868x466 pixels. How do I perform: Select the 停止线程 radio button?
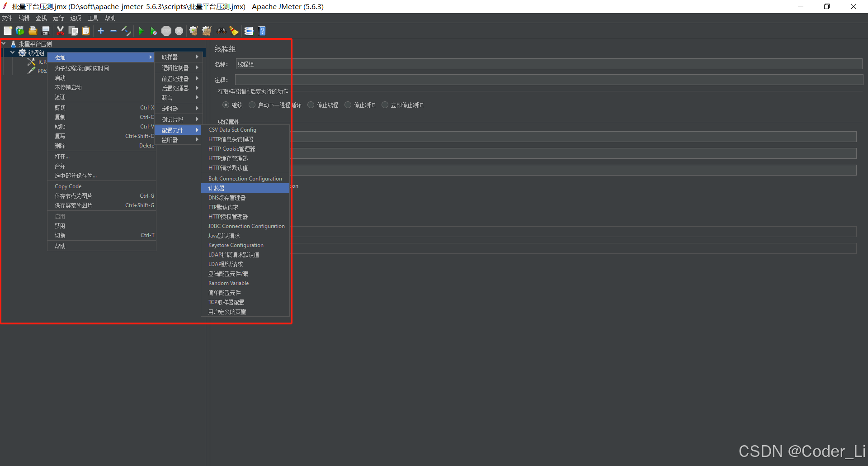pyautogui.click(x=311, y=105)
